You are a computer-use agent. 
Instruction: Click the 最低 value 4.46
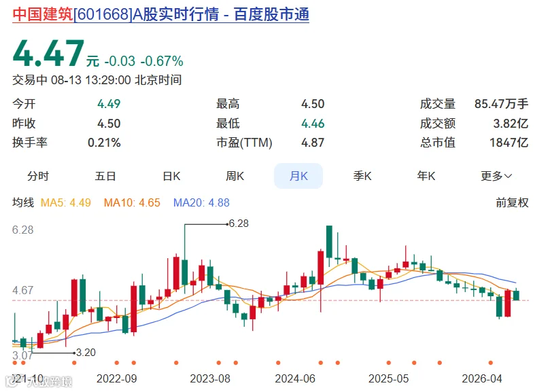[x=313, y=124]
